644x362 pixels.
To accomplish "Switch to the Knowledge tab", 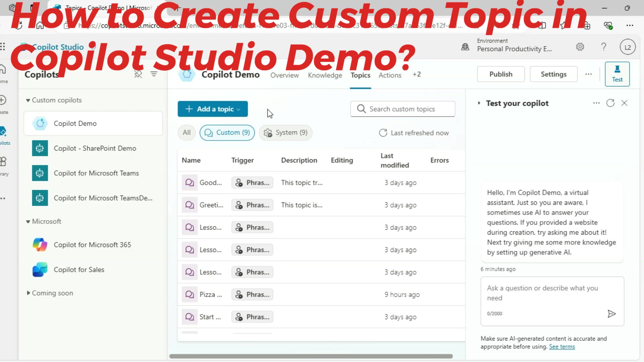I will pos(325,75).
